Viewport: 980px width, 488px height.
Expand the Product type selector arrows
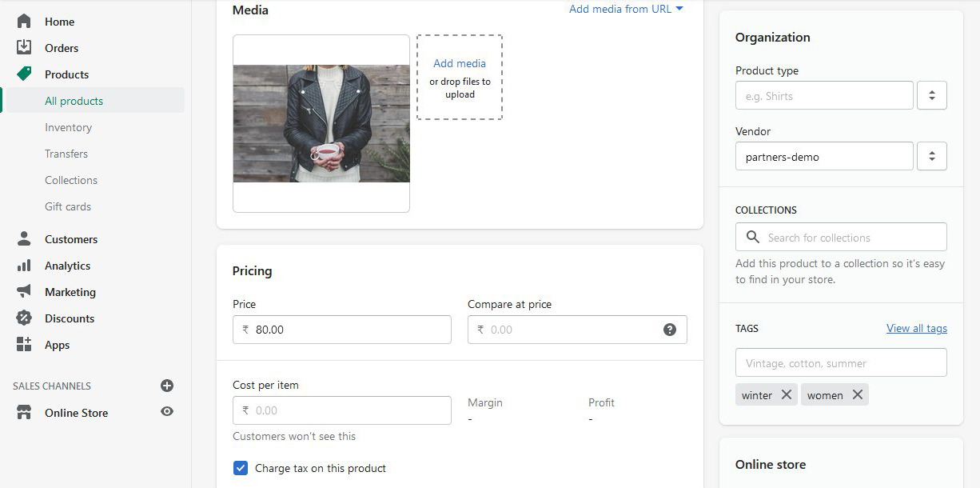coord(932,96)
